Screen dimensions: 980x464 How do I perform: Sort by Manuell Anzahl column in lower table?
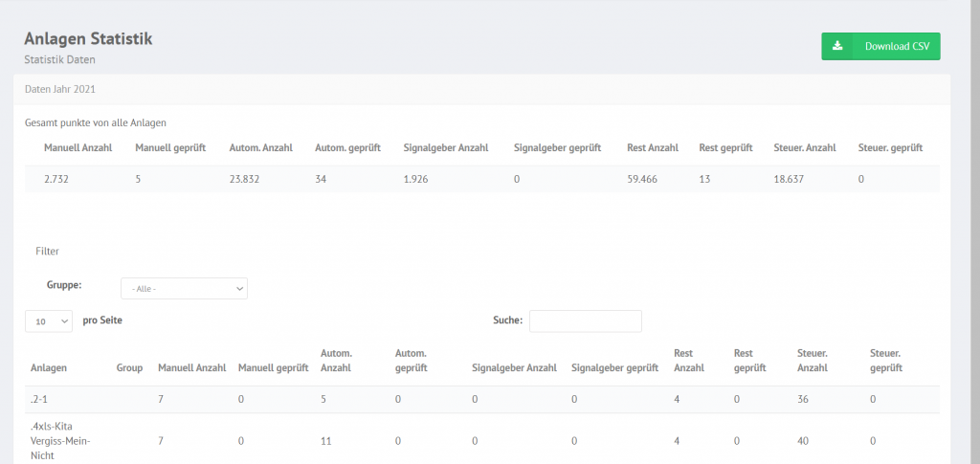click(191, 367)
